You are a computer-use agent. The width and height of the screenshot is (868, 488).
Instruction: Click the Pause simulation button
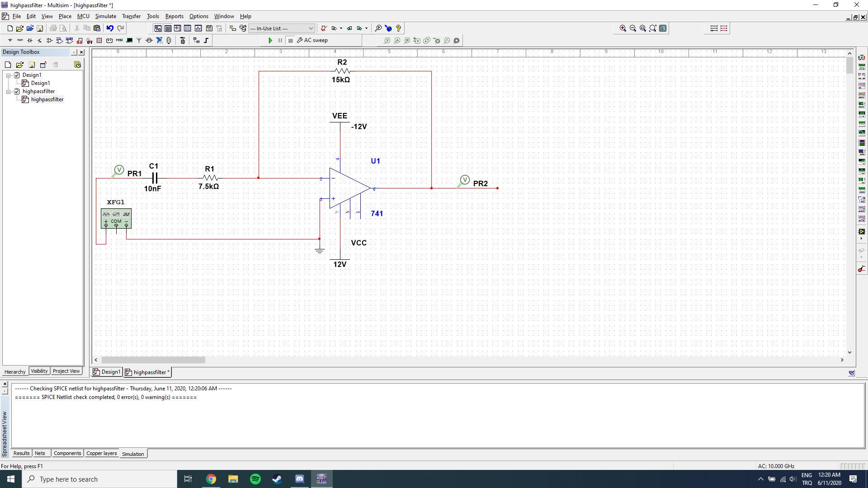[280, 40]
